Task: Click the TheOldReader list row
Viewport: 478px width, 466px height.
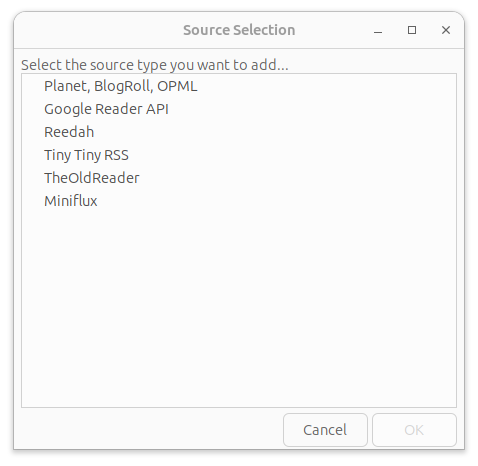Action: [239, 178]
